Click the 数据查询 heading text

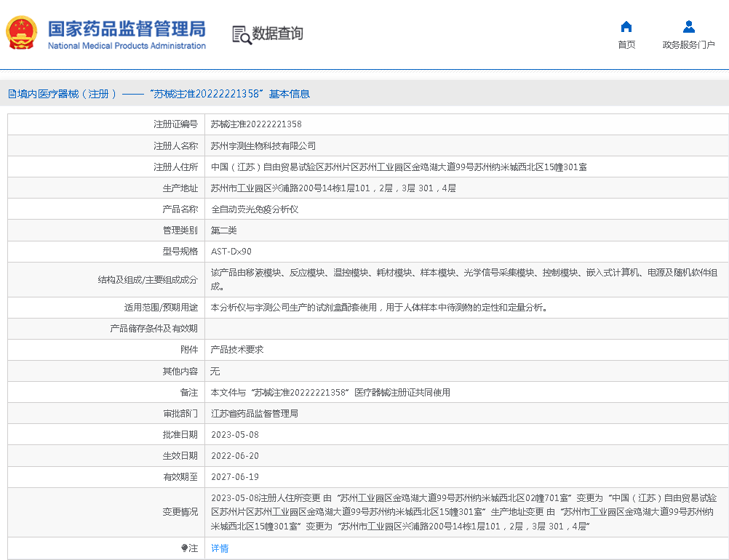click(x=277, y=33)
